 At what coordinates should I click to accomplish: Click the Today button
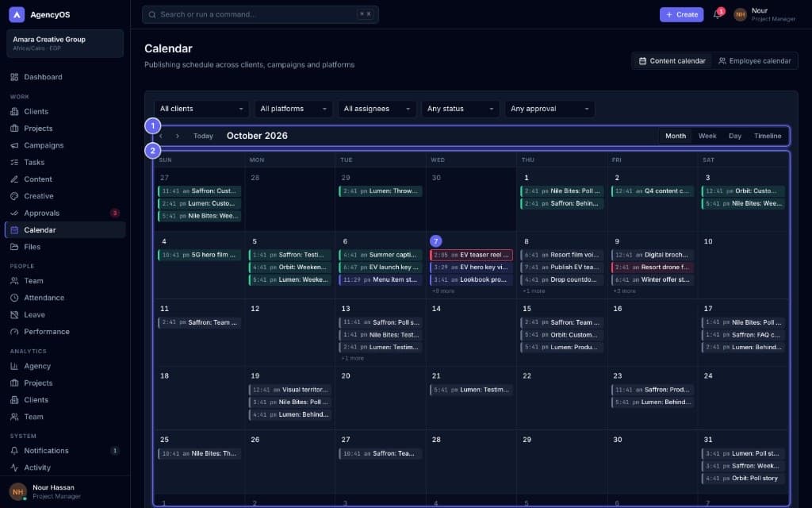(203, 136)
